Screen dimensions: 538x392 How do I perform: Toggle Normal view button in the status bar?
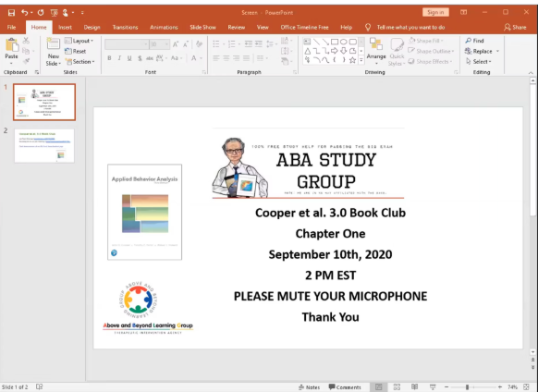(379, 386)
